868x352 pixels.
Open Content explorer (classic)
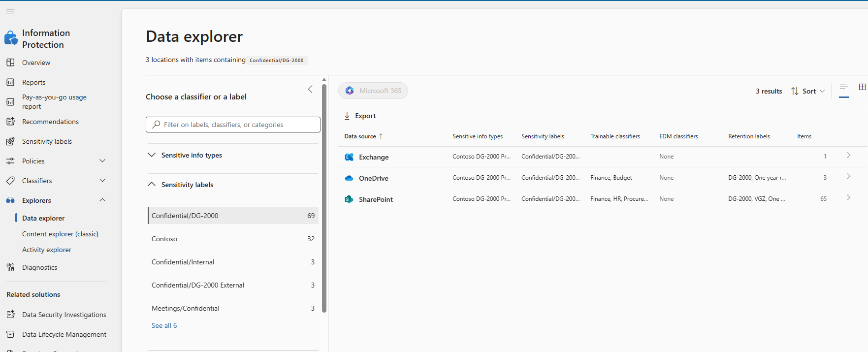pyautogui.click(x=60, y=234)
